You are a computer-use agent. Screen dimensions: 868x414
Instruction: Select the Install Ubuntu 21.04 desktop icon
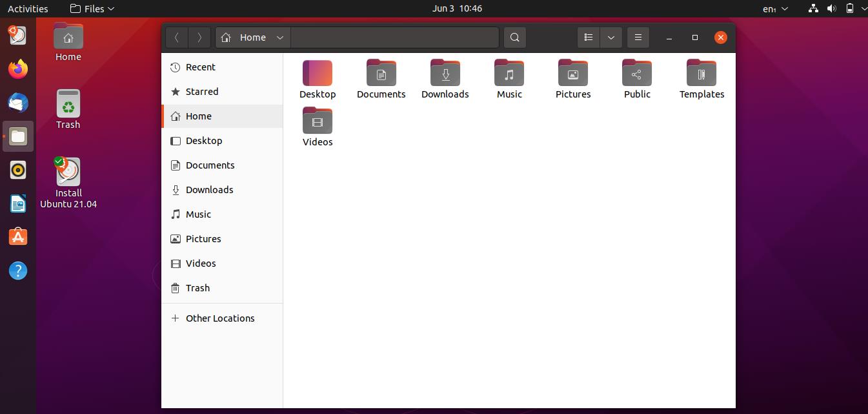coord(68,172)
